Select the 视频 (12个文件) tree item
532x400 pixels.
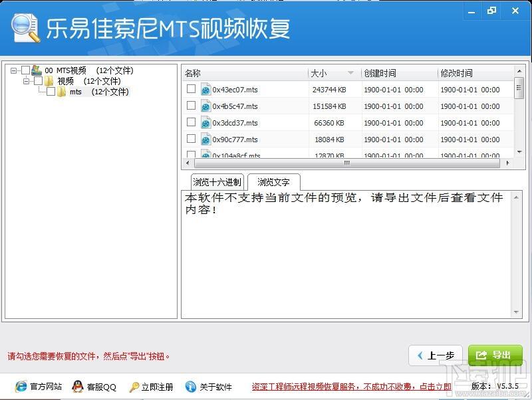(89, 81)
